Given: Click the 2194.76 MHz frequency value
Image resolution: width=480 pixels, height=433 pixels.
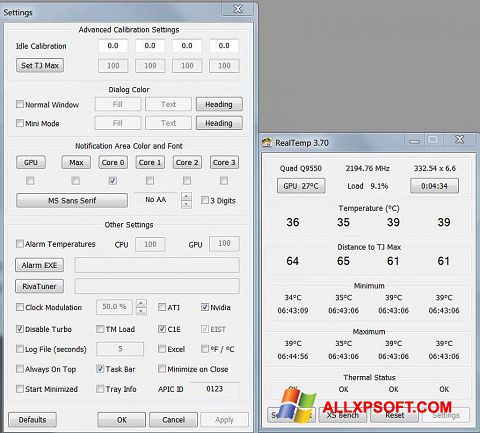Looking at the screenshot, I should [367, 168].
